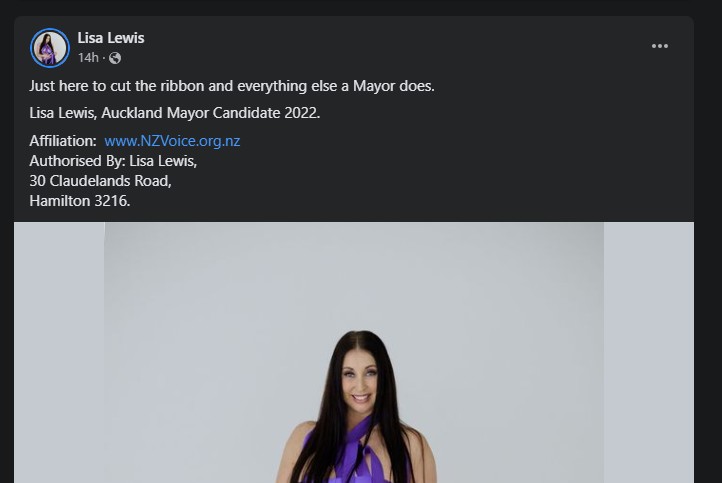Image resolution: width=722 pixels, height=483 pixels.
Task: Click the "30 Claudelands Road," address line
Action: 100,181
